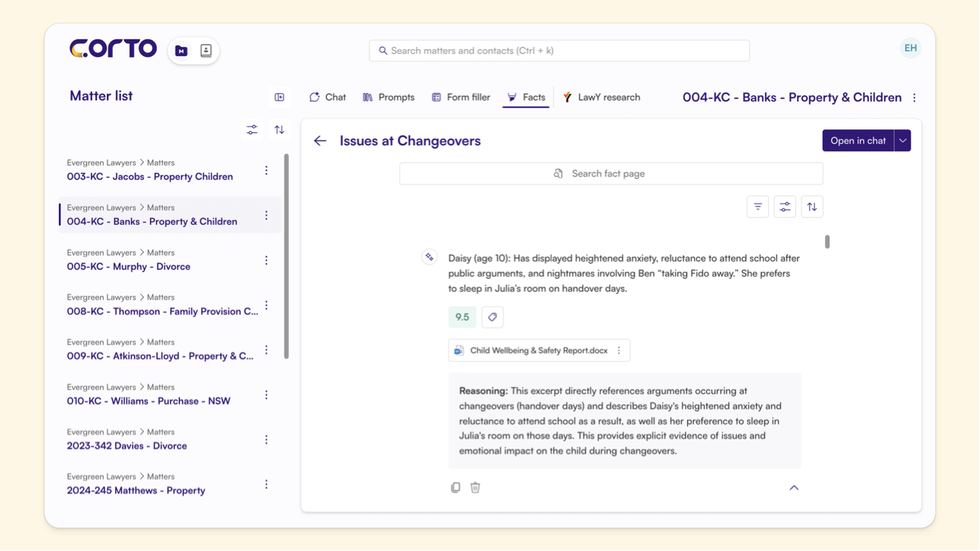Viewport: 980px width, 551px height.
Task: Collapse the matter list sidebar panel
Action: pos(279,97)
